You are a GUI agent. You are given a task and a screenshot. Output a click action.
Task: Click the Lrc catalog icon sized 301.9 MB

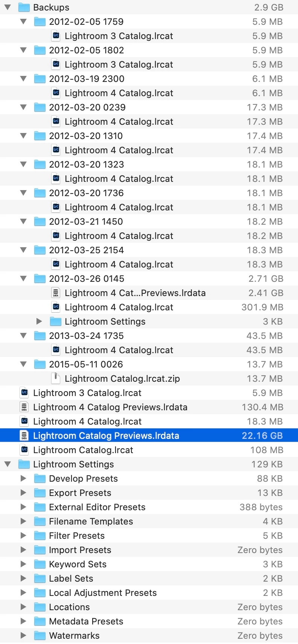[x=56, y=307]
